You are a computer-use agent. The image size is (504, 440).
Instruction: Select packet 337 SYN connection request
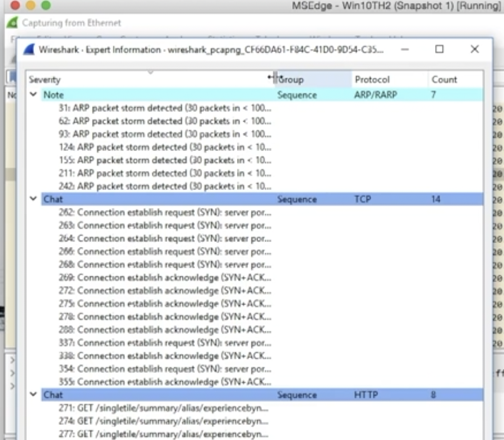point(165,343)
